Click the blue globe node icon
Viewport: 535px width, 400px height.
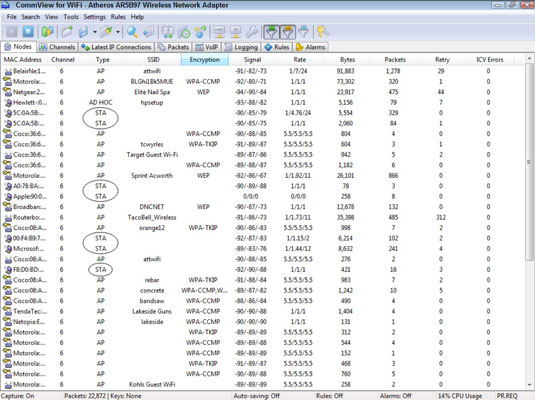pos(201,32)
